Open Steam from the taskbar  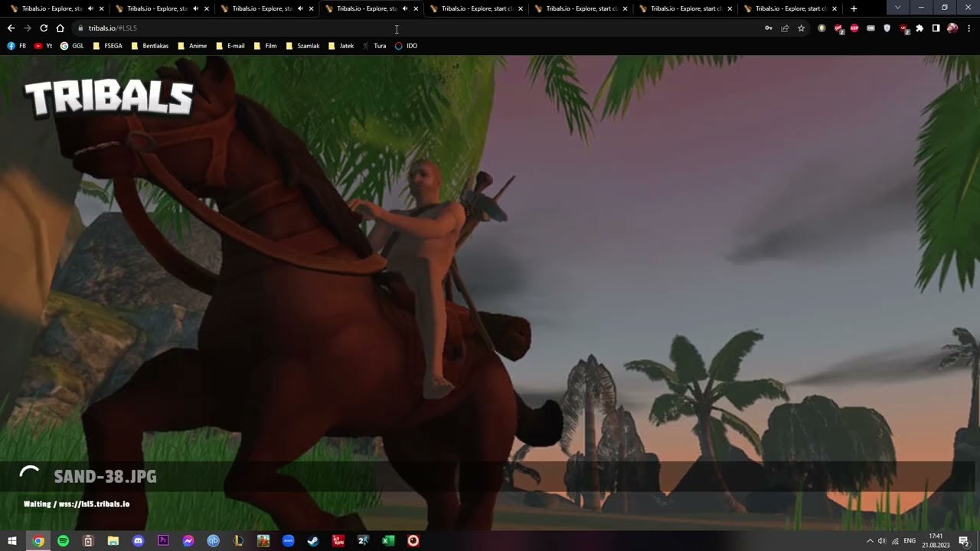(313, 541)
